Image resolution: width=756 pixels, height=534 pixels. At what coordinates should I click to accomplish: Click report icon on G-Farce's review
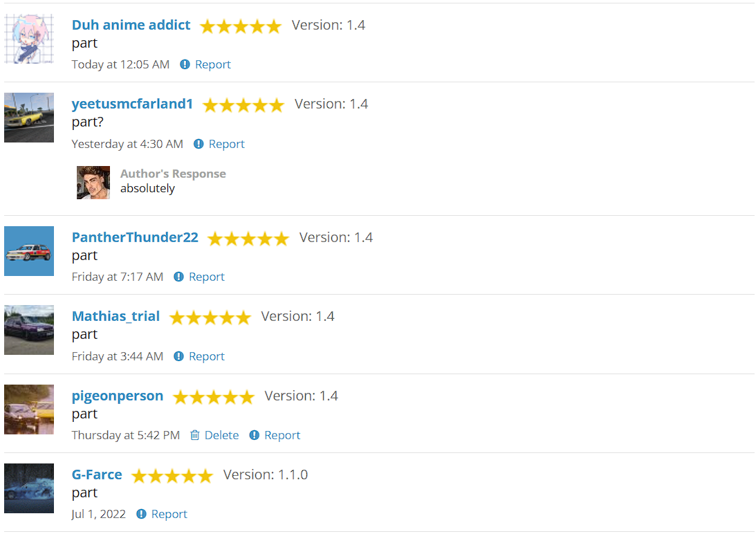(x=141, y=514)
